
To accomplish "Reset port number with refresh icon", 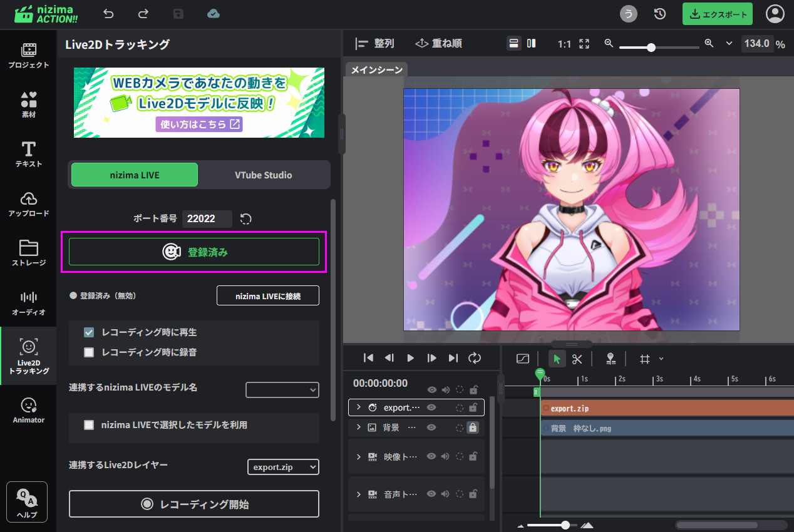I will pos(246,218).
